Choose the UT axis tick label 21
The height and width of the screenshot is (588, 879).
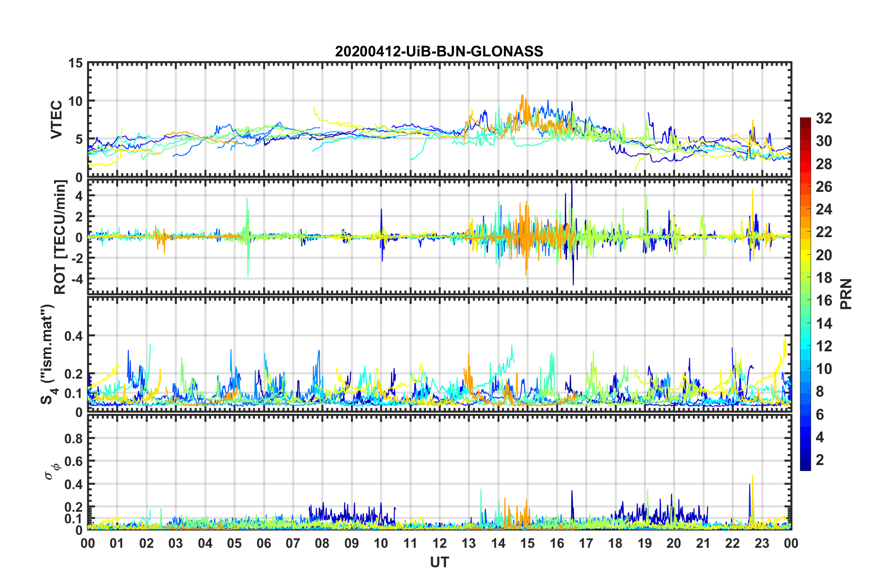click(703, 543)
